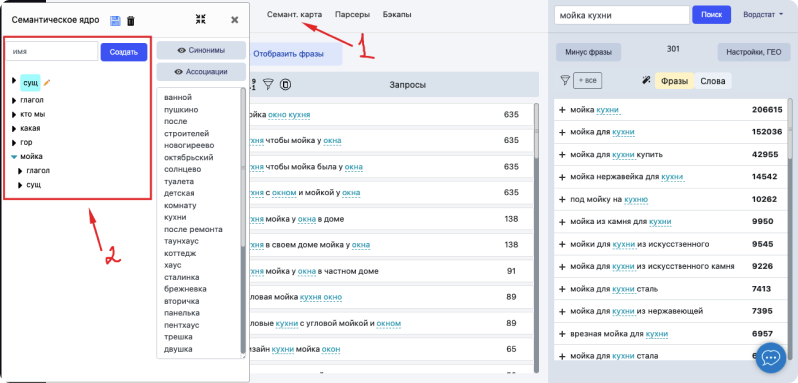Open filter funnel icon in Запросы header

coord(268,84)
